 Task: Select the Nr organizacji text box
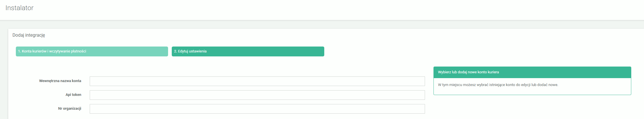pyautogui.click(x=257, y=109)
